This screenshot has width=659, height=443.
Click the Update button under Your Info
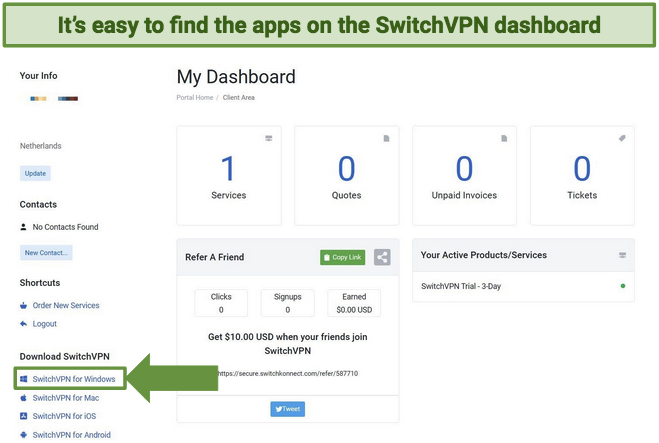(x=35, y=173)
